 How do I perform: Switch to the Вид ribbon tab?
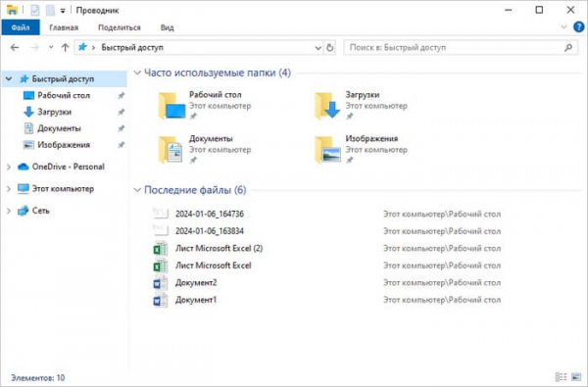point(167,27)
